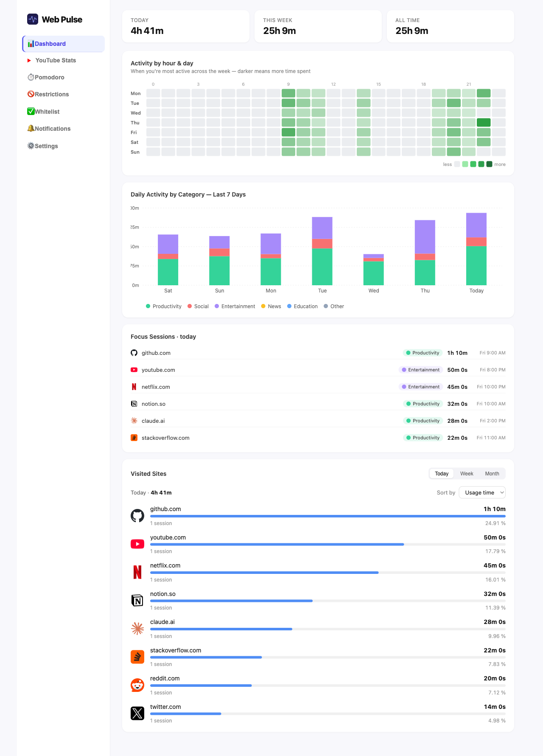Click the Whitelist checkmark icon
The image size is (543, 756).
[31, 111]
